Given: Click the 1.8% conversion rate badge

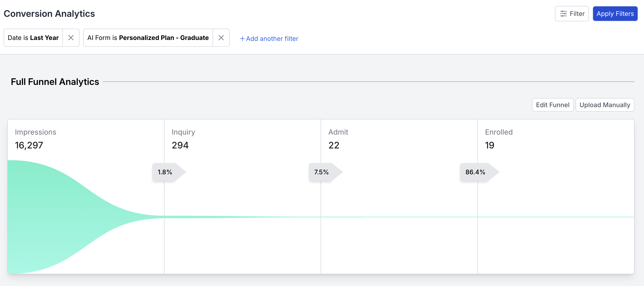Looking at the screenshot, I should pos(165,172).
